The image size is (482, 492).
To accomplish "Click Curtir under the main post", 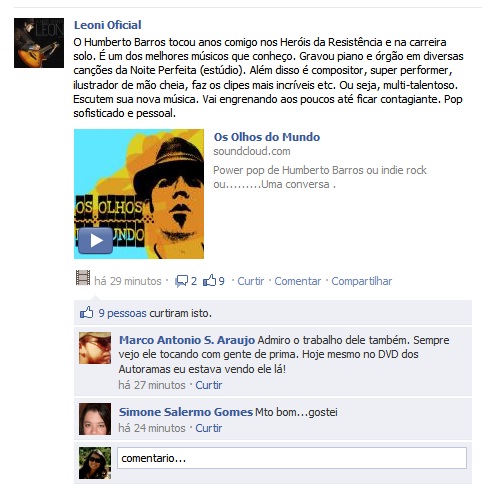I will coord(250,281).
